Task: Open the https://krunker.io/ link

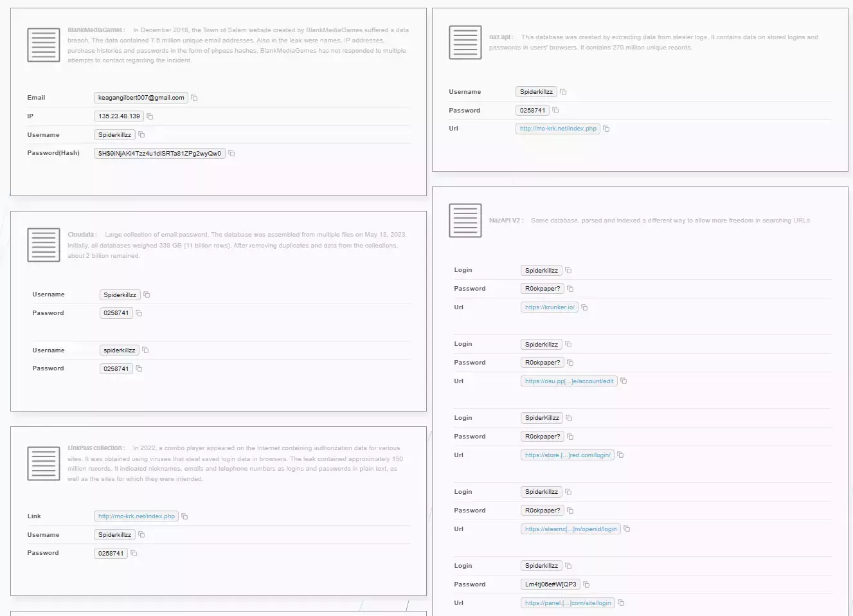Action: [550, 307]
